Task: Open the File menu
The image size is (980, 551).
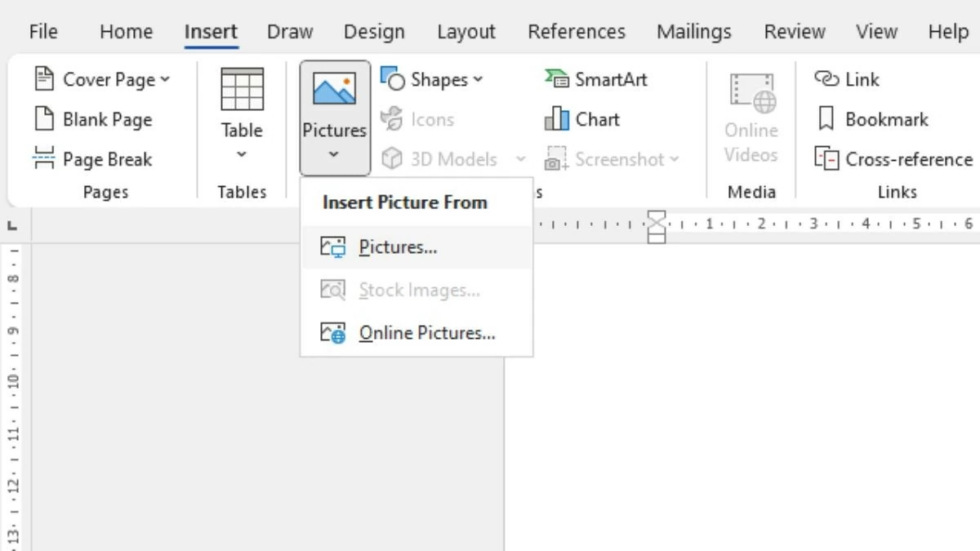Action: point(42,31)
